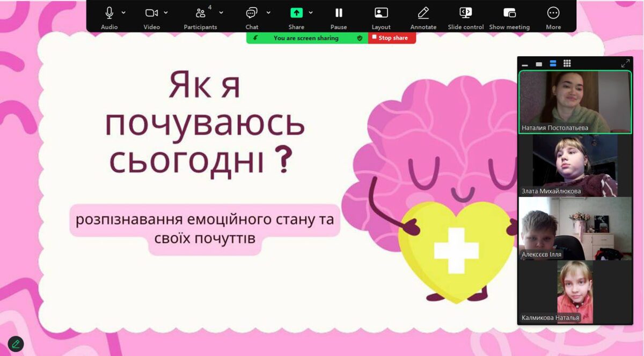The image size is (644, 356).
Task: Click the Show meeting button
Action: [509, 13]
